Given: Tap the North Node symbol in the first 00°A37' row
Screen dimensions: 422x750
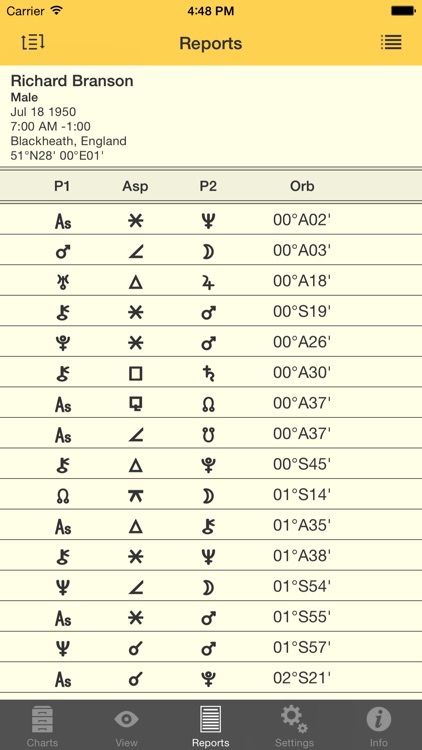Looking at the screenshot, I should point(208,404).
